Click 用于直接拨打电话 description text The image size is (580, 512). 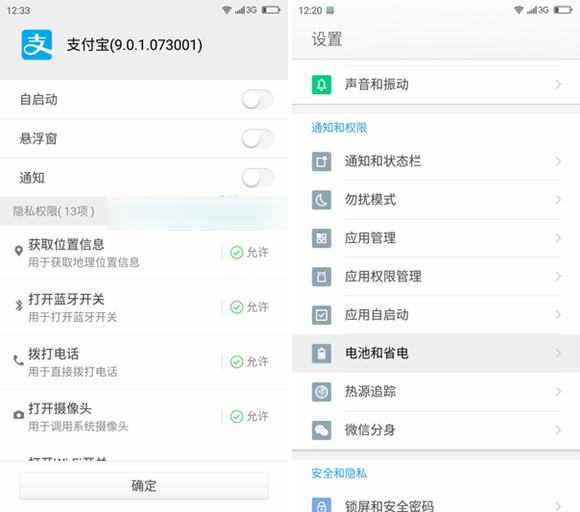[x=73, y=371]
